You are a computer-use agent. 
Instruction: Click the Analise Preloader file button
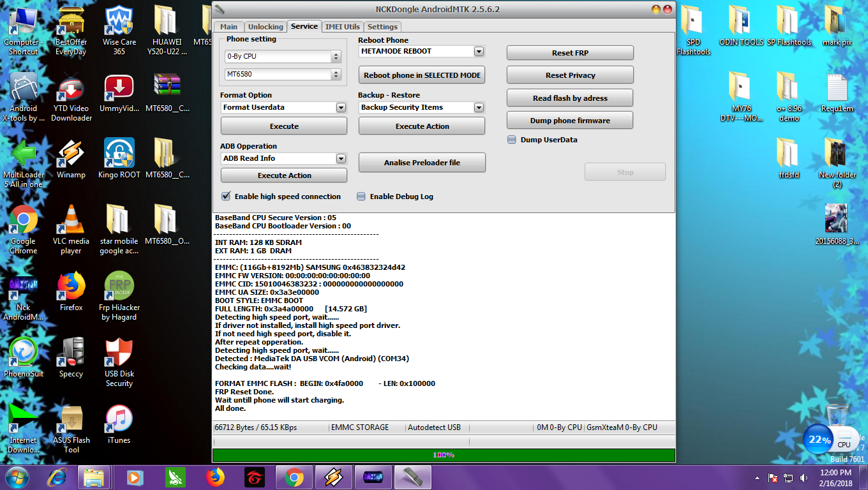422,163
